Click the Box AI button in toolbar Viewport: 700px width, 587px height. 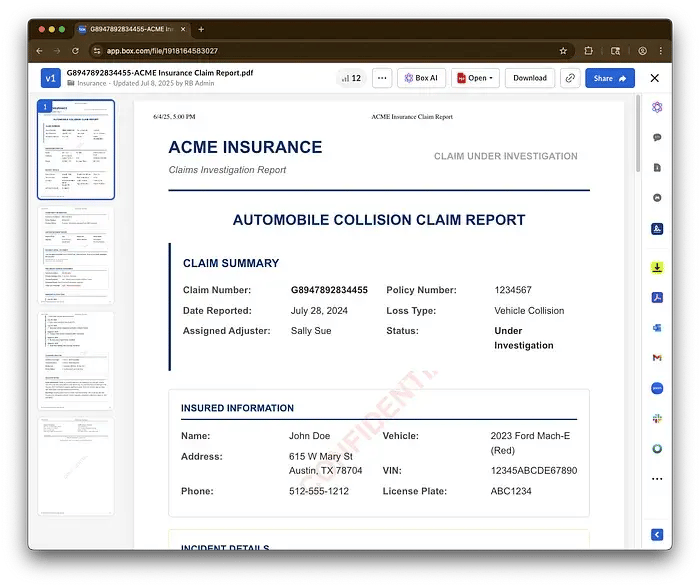click(x=421, y=78)
